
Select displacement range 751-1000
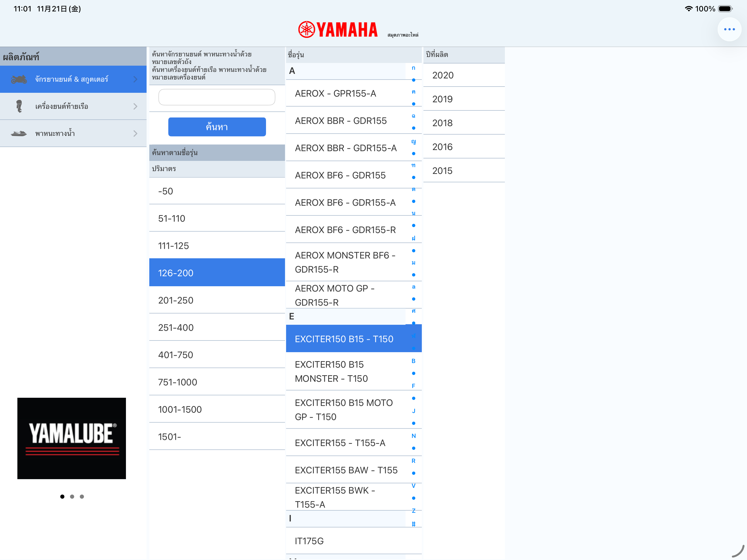click(217, 382)
